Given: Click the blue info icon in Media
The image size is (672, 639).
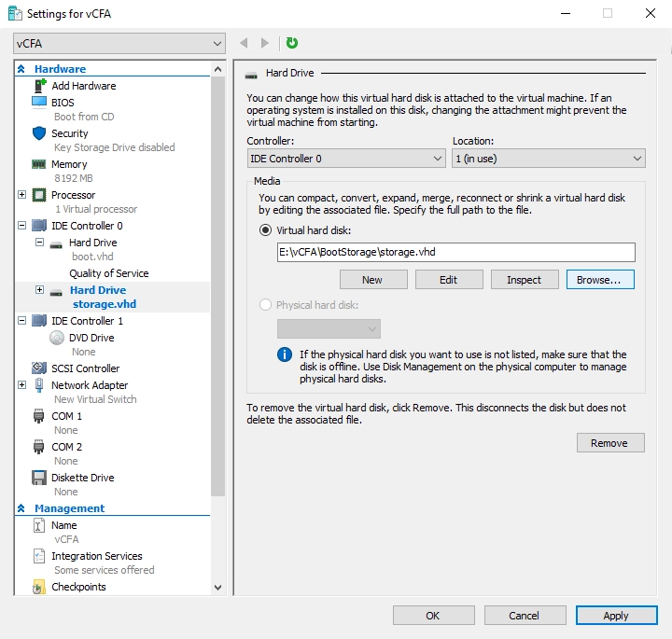Looking at the screenshot, I should tap(285, 354).
